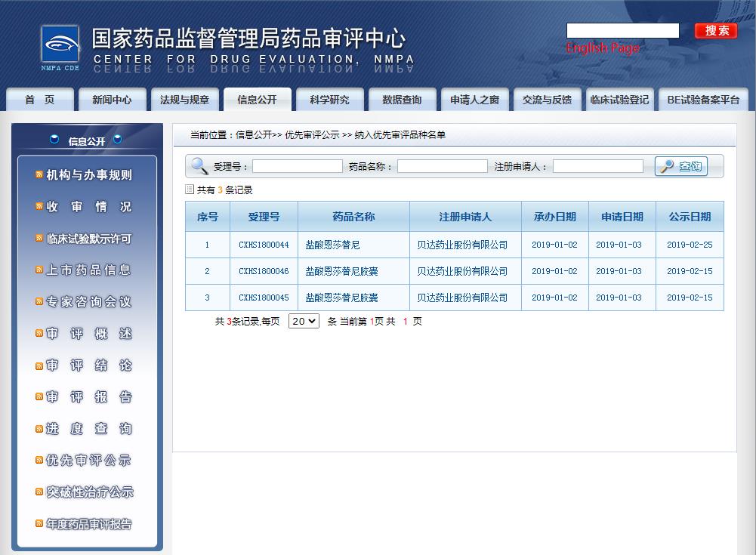Open the records-per-page dropdown showing 20
The height and width of the screenshot is (555, 756).
[x=304, y=321]
